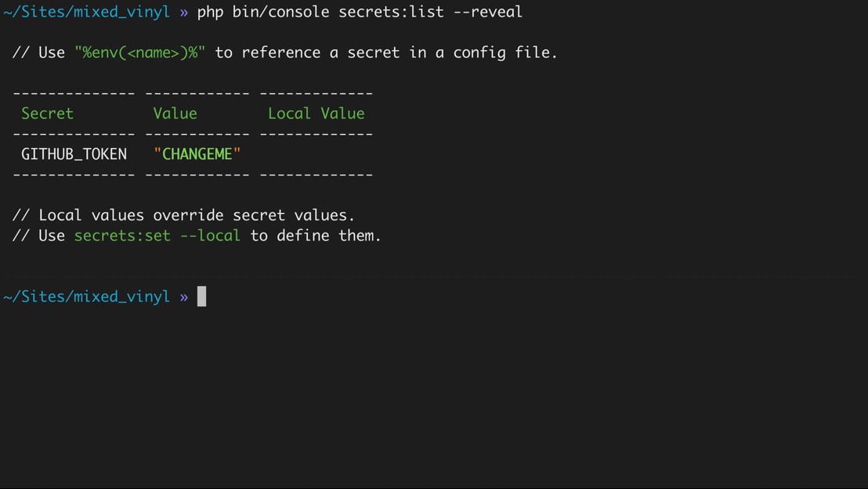Click the "Local values override secret values" line

(183, 215)
